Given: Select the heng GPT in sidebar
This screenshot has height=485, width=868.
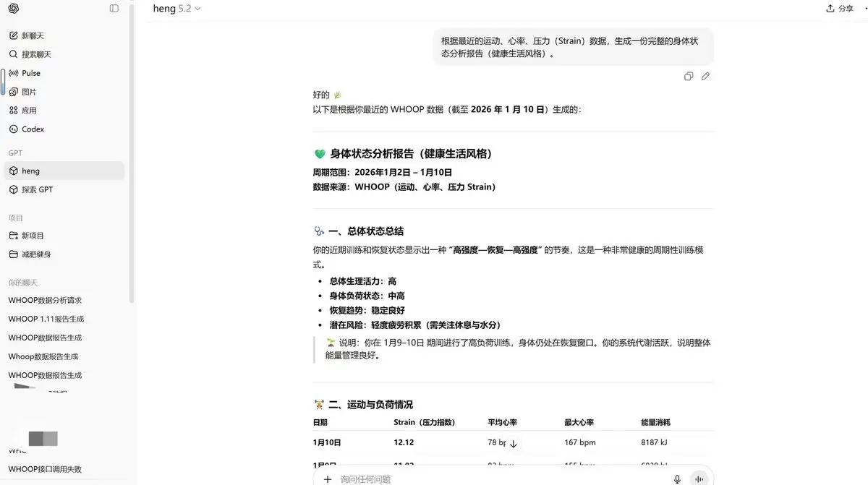Looking at the screenshot, I should pos(64,171).
